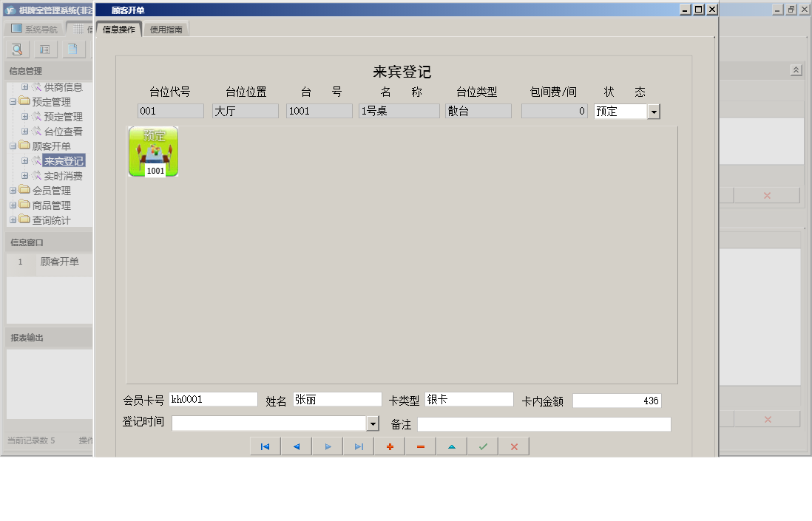The image size is (812, 521).
Task: Click the 台位类型 field 散台
Action: point(478,112)
